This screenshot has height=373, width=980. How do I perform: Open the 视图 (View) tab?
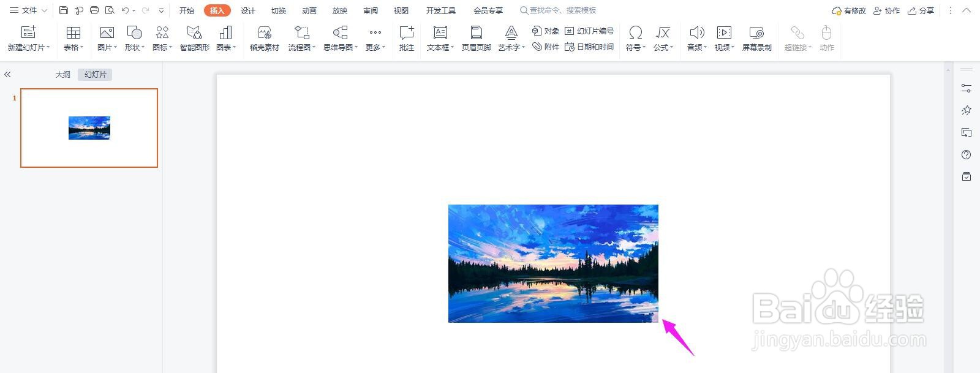[401, 10]
